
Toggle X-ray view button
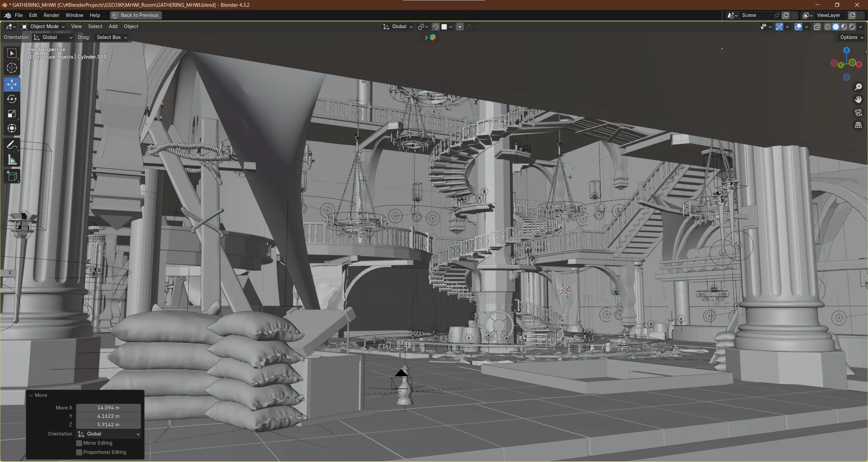coord(817,27)
